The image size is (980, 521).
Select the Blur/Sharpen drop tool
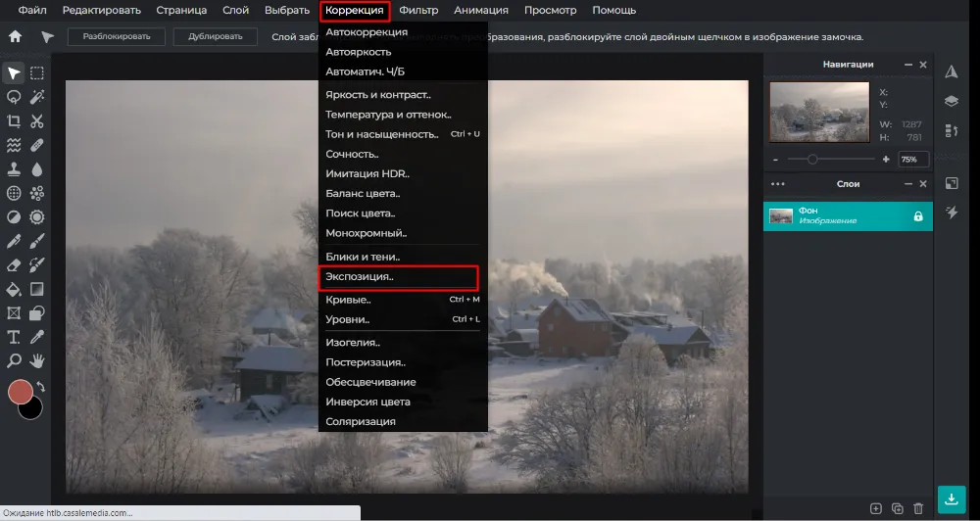coord(37,169)
